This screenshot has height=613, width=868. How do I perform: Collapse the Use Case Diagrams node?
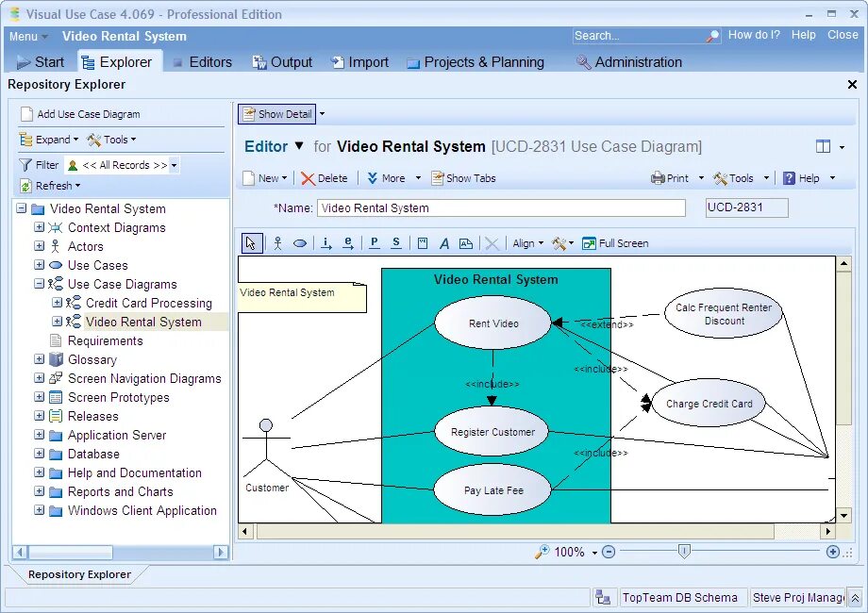tap(39, 283)
